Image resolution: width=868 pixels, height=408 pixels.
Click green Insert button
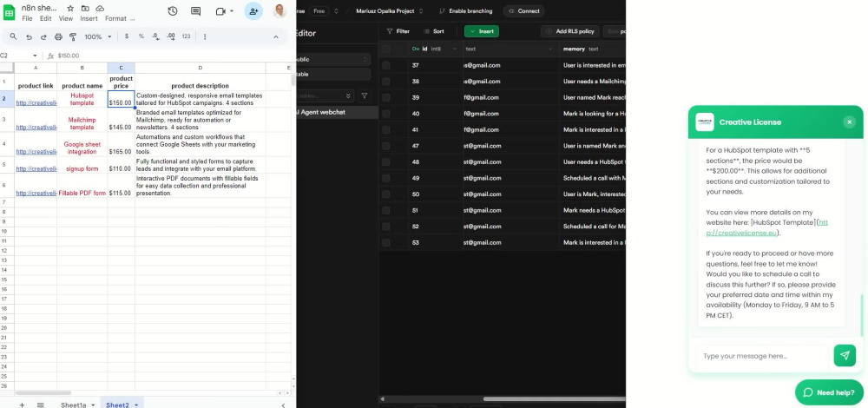(x=482, y=31)
